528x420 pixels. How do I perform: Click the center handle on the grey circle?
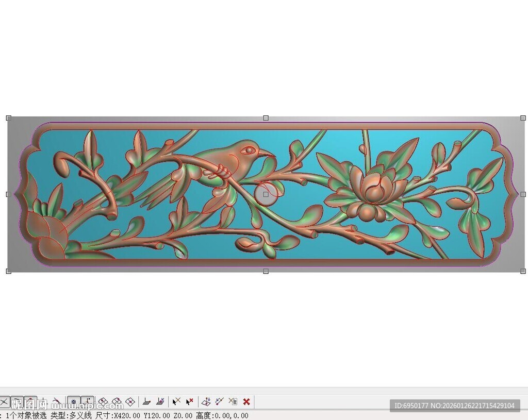266,194
